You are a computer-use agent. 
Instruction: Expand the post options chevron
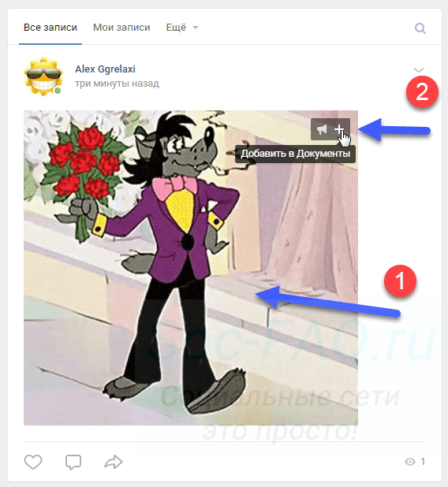[419, 70]
